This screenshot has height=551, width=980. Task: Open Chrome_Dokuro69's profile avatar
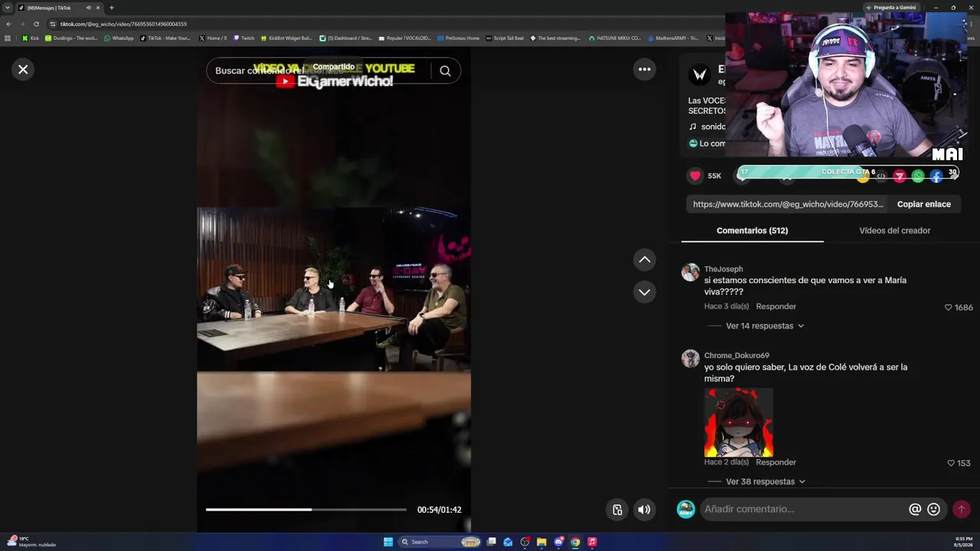(691, 359)
